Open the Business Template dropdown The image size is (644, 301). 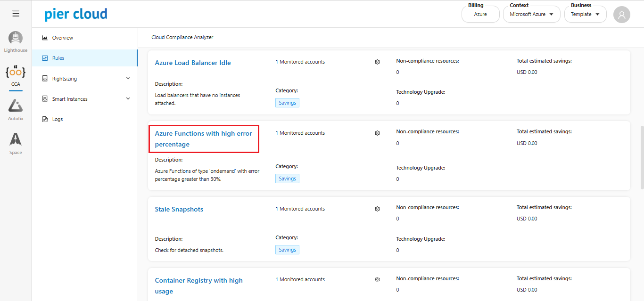coord(585,14)
